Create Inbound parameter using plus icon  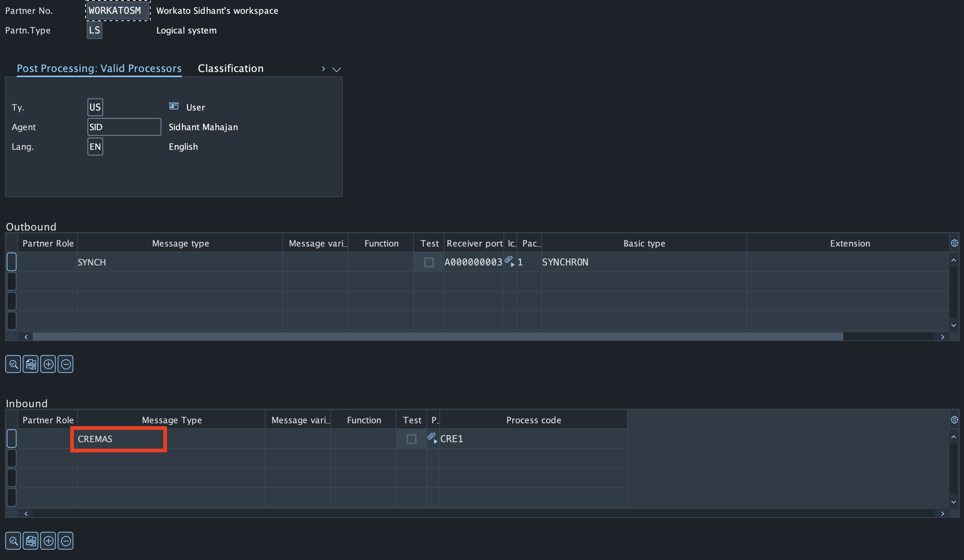click(x=48, y=540)
